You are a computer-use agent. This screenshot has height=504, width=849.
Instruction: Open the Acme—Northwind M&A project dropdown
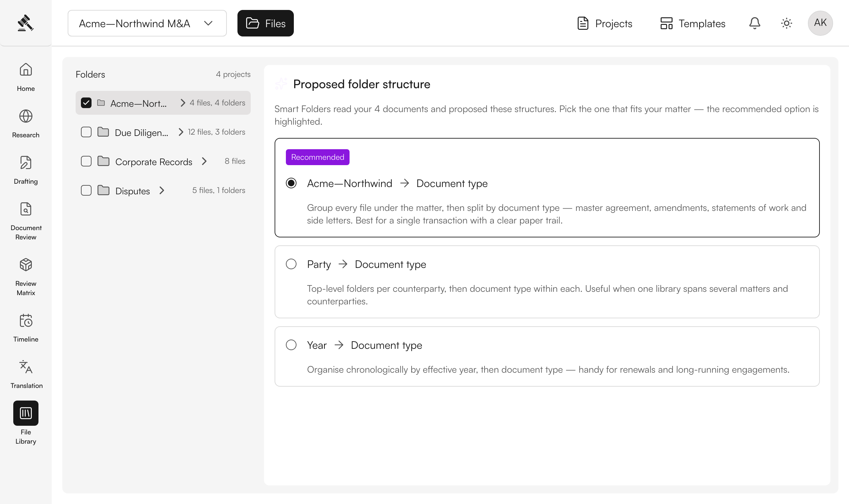coord(147,23)
